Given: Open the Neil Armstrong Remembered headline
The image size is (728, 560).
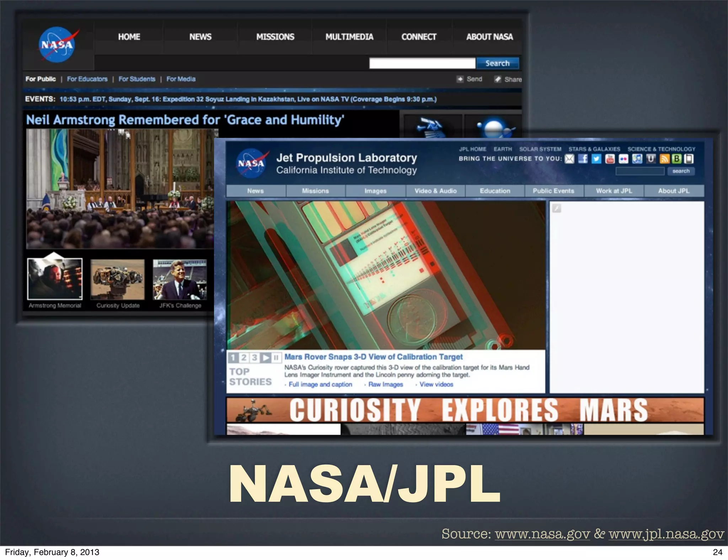Looking at the screenshot, I should [185, 120].
